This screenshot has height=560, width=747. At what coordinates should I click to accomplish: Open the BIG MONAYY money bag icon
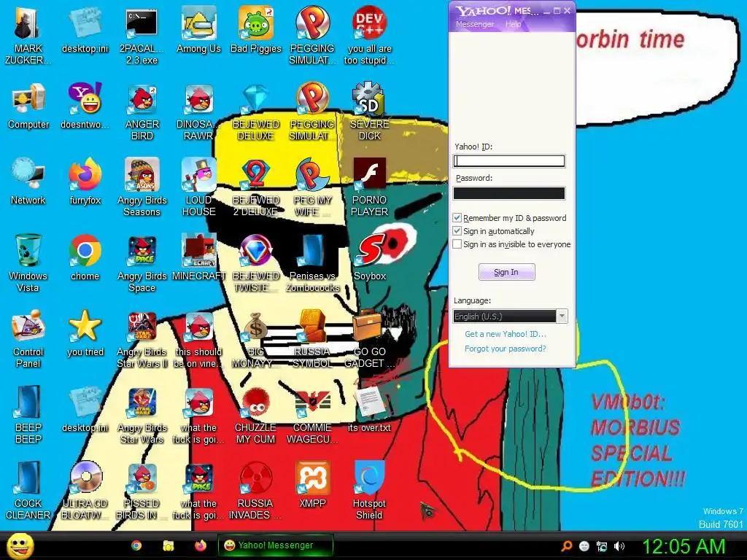pyautogui.click(x=256, y=338)
